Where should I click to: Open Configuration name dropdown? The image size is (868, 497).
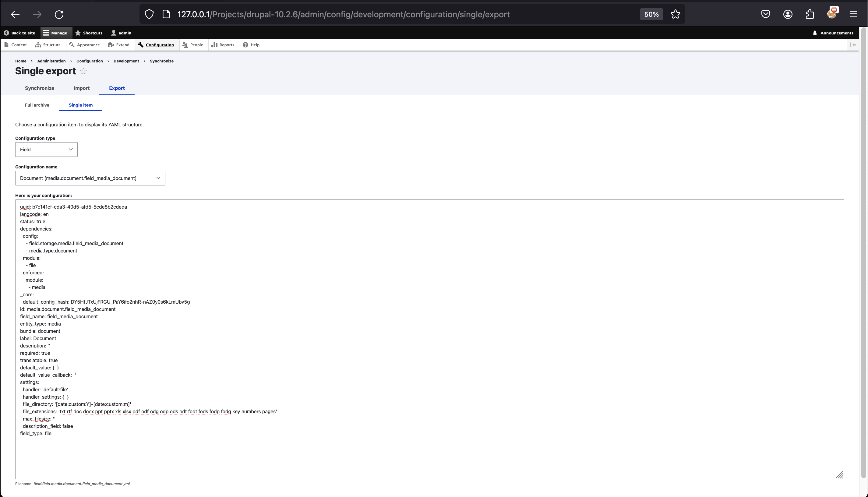pyautogui.click(x=90, y=178)
